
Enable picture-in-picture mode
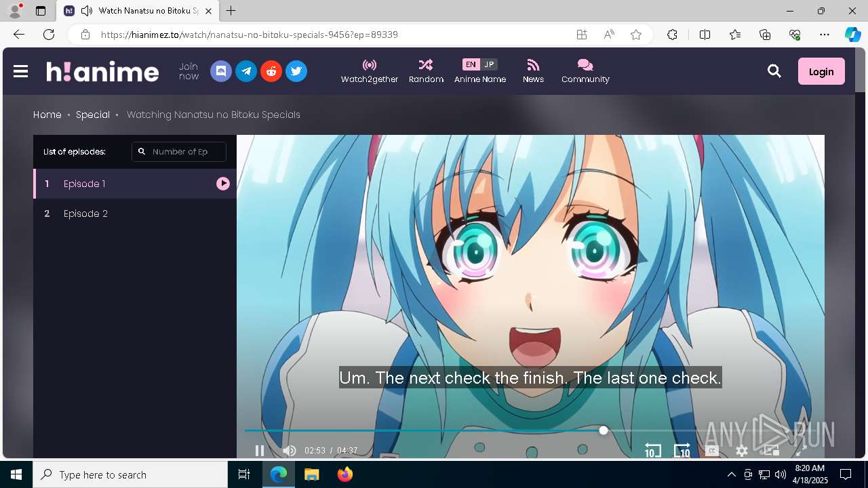[x=772, y=451]
